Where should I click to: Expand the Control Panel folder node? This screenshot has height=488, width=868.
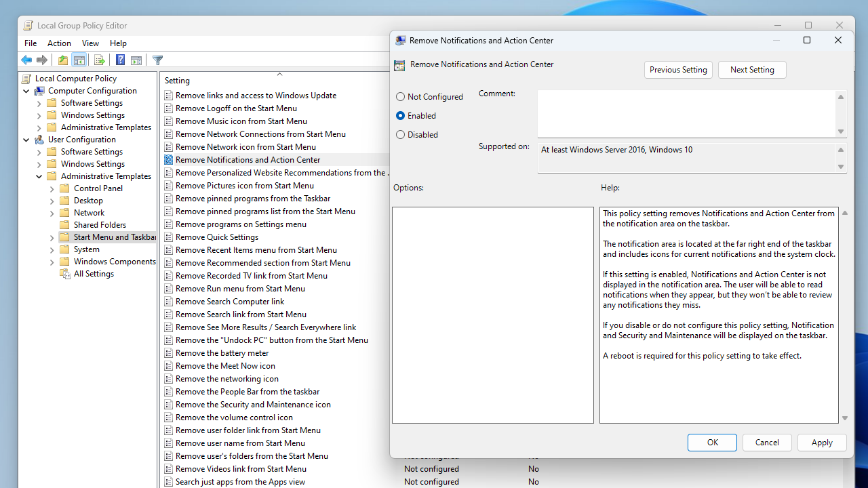pos(52,188)
